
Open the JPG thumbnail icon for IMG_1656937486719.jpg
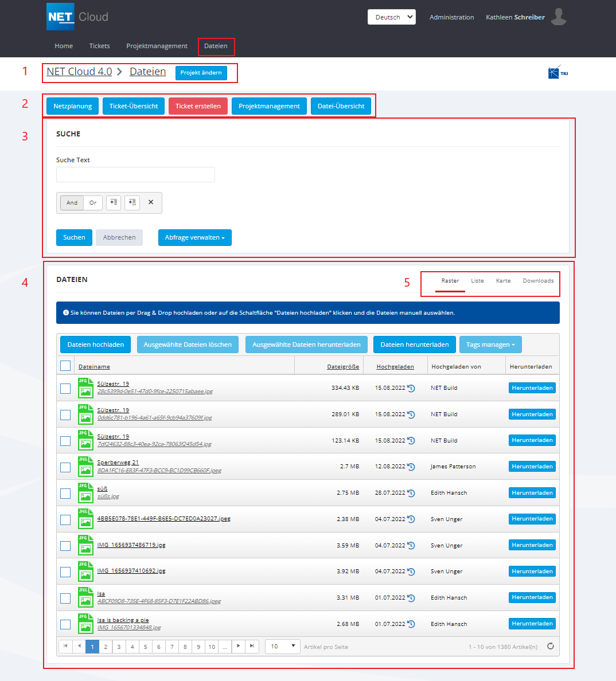coord(85,545)
